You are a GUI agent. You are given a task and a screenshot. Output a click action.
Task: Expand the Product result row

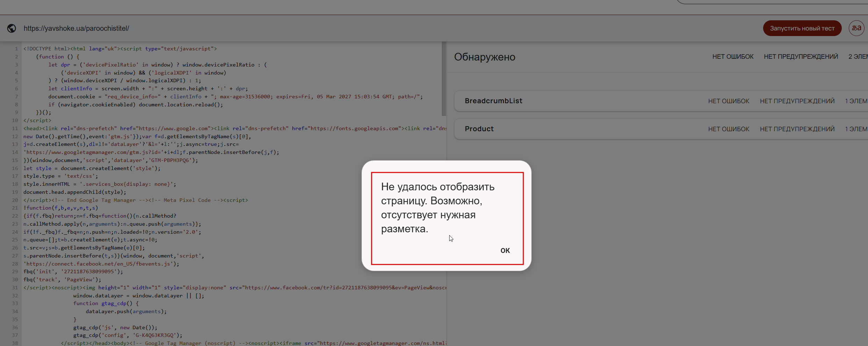pyautogui.click(x=661, y=129)
